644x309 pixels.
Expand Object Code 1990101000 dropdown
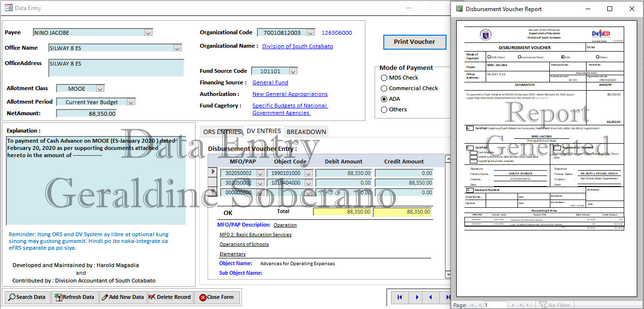pyautogui.click(x=308, y=173)
